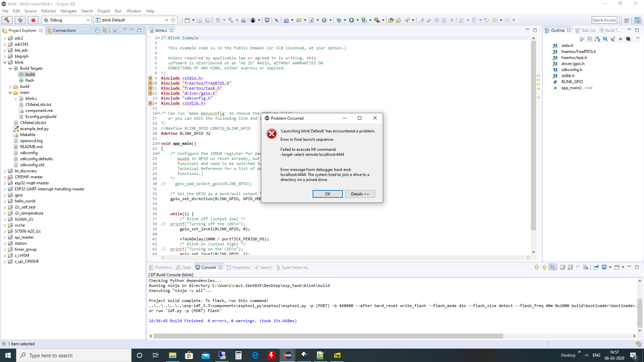The image size is (644, 362).
Task: Open the Windows notification center
Action: 634,355
